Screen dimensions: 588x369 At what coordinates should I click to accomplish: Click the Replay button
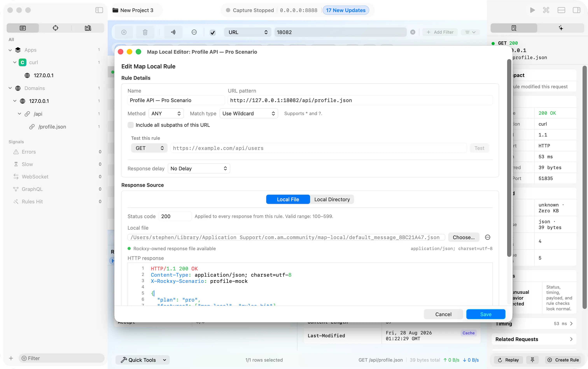click(x=508, y=360)
